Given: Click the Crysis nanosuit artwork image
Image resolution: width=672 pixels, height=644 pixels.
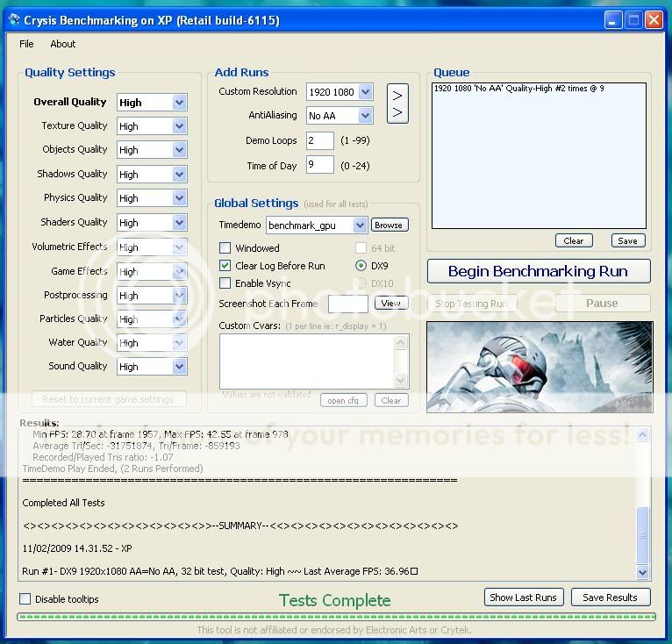Looking at the screenshot, I should pyautogui.click(x=540, y=367).
